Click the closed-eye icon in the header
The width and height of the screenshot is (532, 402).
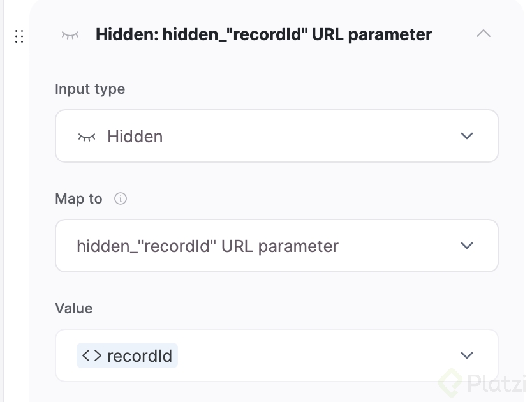point(70,34)
